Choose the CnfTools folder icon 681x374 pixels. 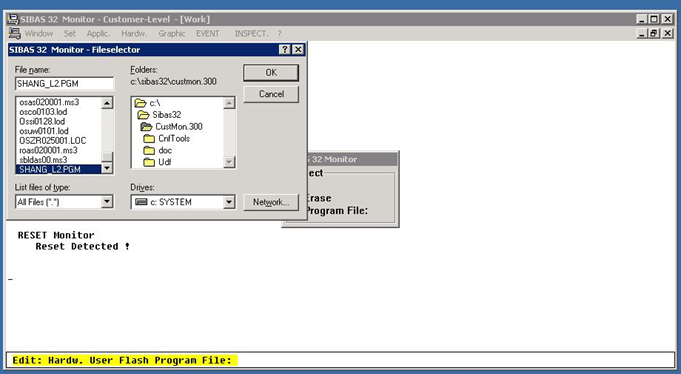149,139
